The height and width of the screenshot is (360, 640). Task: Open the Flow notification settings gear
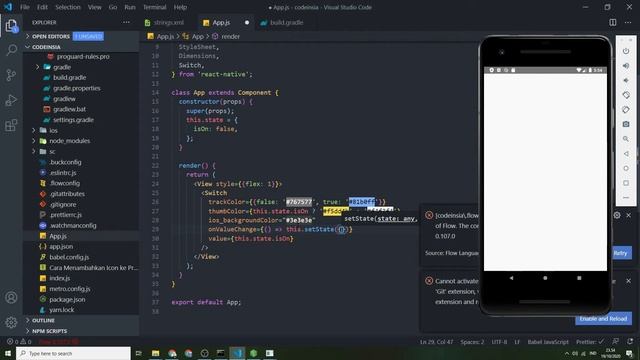(x=617, y=215)
